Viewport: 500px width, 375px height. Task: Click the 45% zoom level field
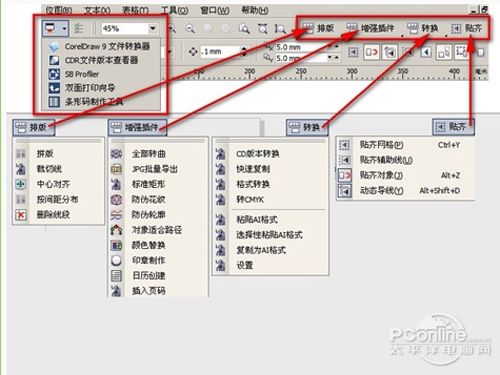pos(125,29)
